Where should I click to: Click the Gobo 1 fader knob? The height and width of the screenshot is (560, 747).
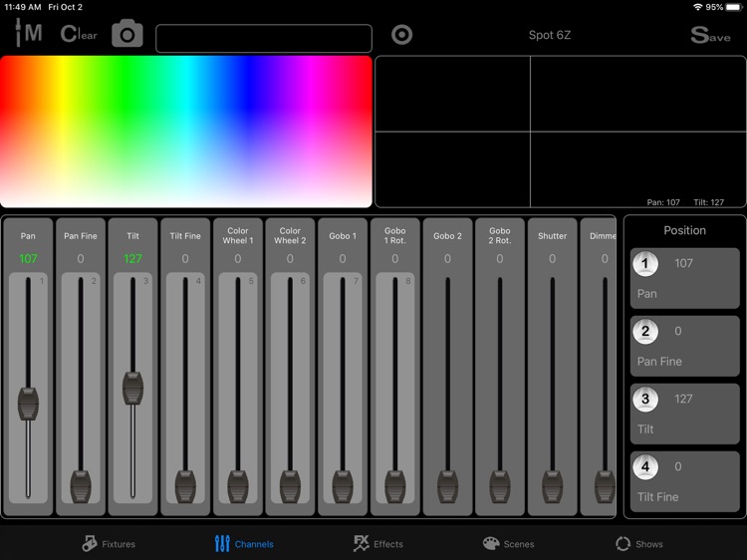pos(343,486)
